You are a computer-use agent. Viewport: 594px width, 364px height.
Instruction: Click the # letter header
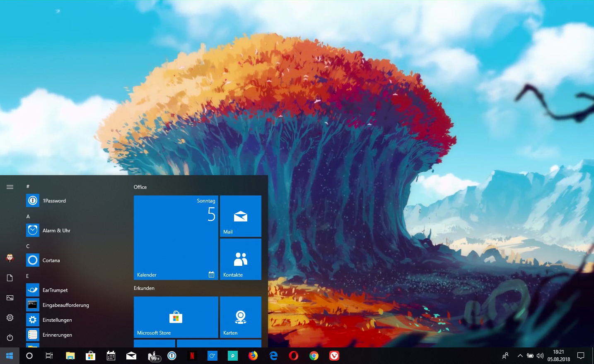[28, 186]
